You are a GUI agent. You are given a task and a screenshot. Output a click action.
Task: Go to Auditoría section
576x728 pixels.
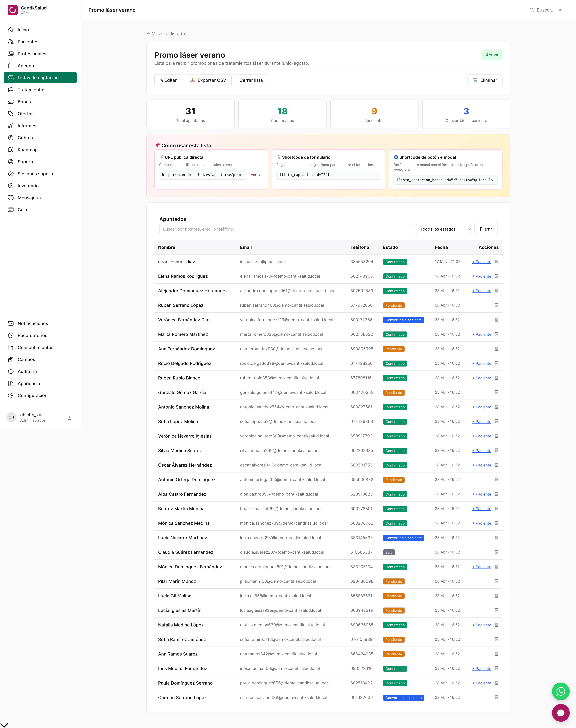(40, 371)
